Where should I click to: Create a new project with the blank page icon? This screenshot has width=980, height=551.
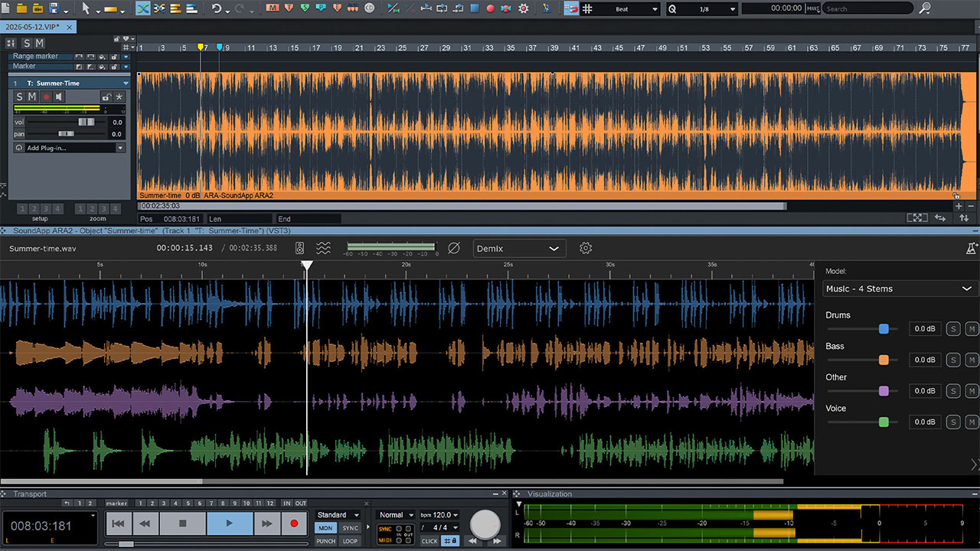[x=6, y=8]
